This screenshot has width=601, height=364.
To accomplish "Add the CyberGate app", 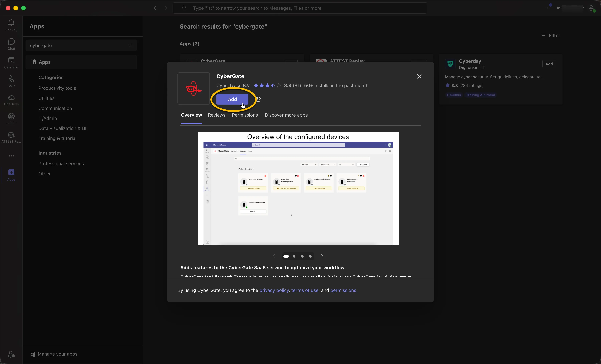I will coord(232,99).
